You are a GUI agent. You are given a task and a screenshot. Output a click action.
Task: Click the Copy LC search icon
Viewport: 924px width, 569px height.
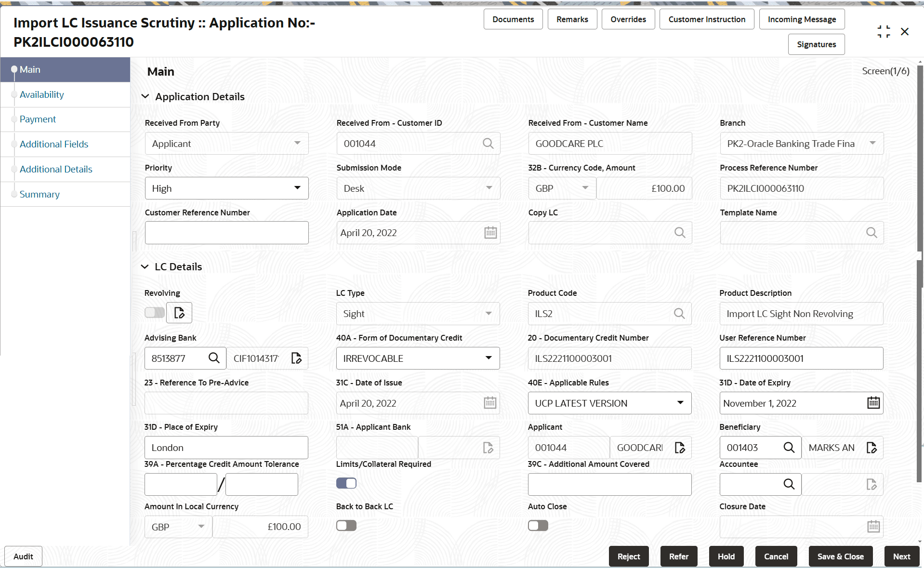[x=680, y=233]
